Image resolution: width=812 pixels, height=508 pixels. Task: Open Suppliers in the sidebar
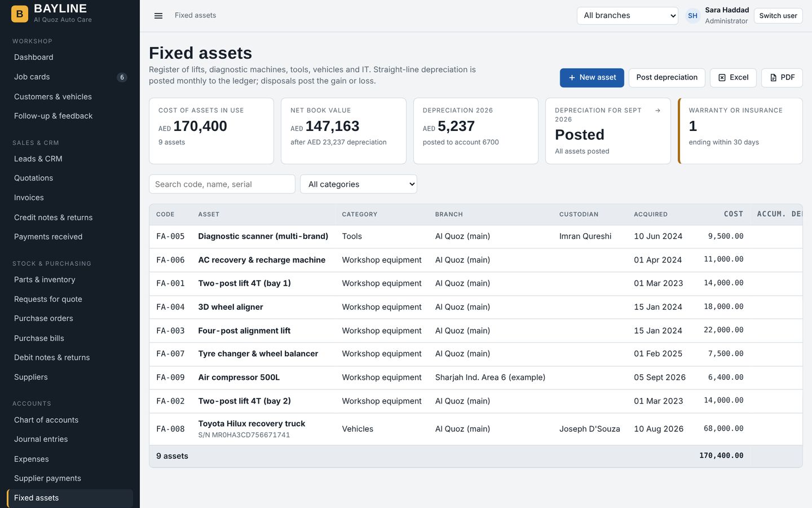[70, 377]
